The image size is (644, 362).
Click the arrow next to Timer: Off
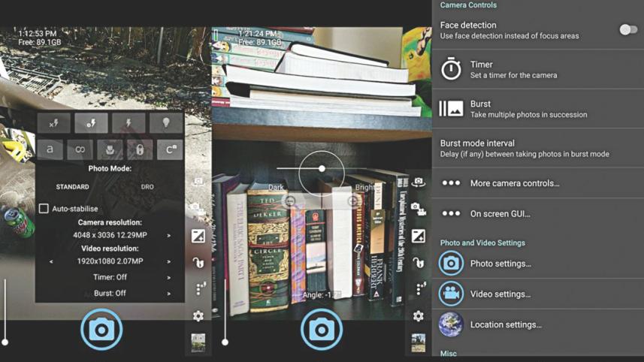(x=168, y=277)
